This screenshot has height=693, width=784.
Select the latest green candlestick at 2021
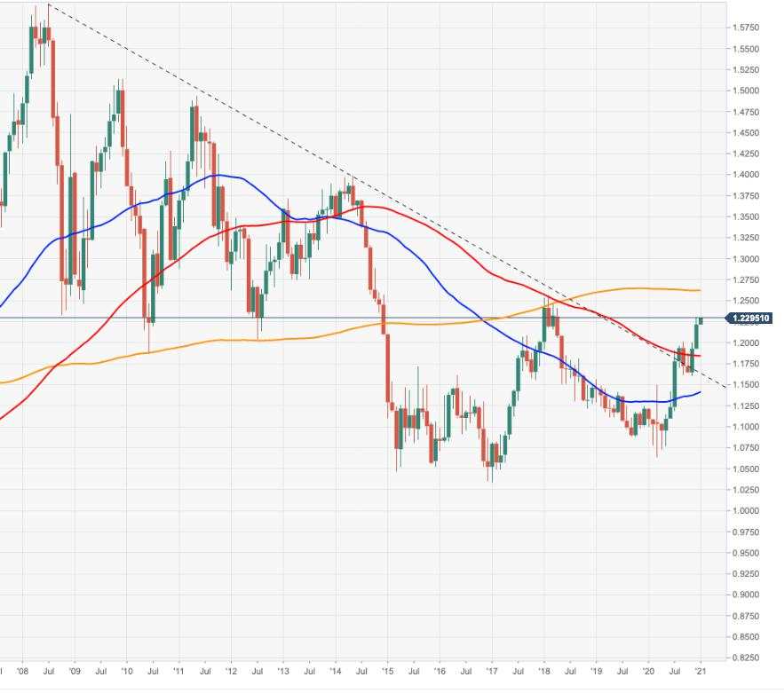pyautogui.click(x=701, y=320)
